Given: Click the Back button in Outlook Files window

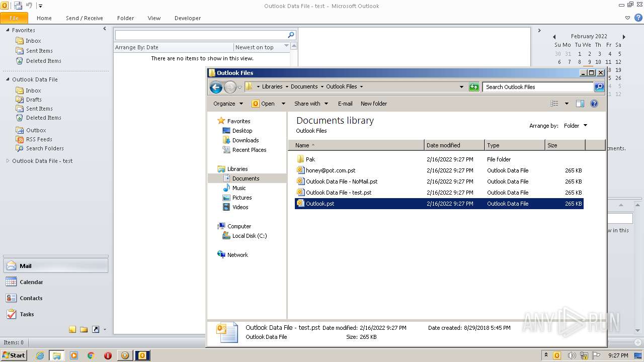Looking at the screenshot, I should [x=216, y=87].
